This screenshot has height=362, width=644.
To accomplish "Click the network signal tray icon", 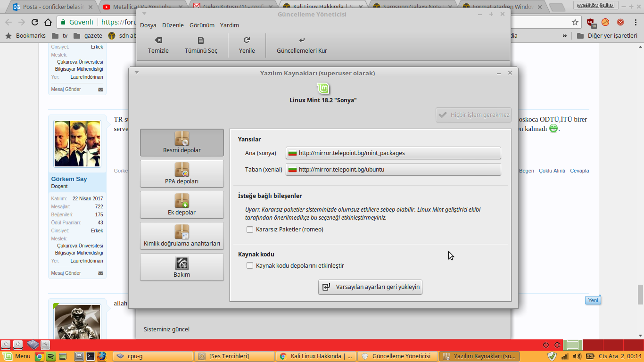I will click(x=565, y=356).
